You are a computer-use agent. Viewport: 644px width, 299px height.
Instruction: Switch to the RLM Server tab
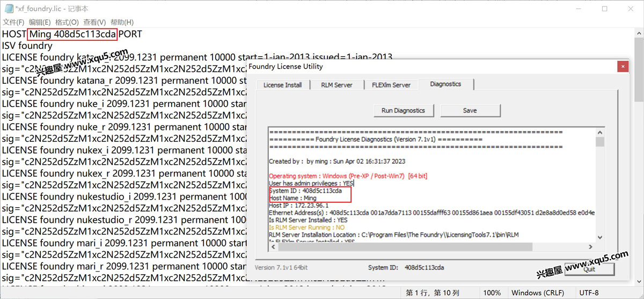336,85
